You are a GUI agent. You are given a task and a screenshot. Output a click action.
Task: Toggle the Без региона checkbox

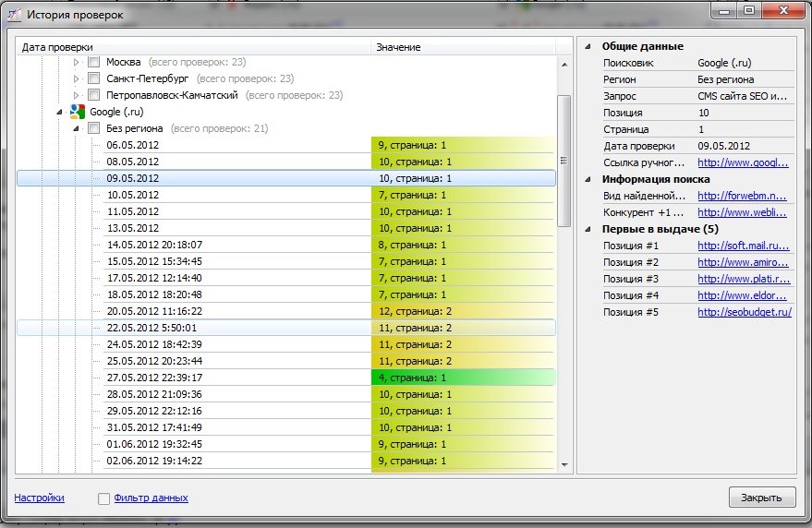[x=93, y=128]
